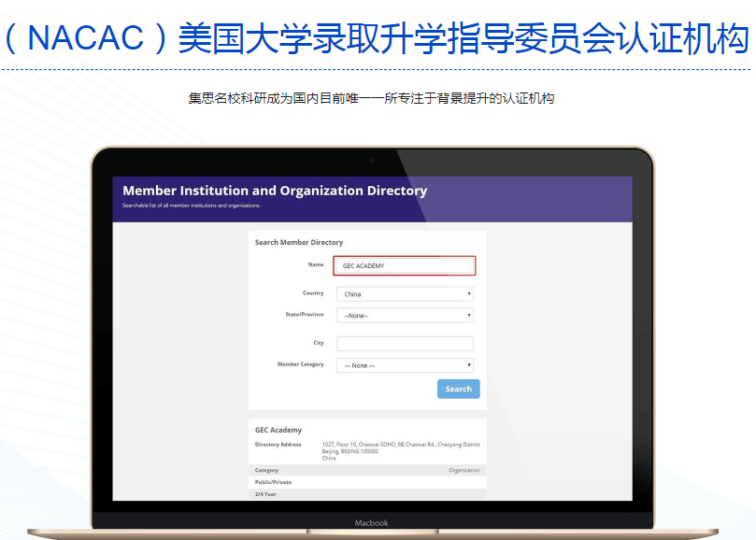Click the NACAC Chinese headline at top
Screen dimensions: 756x540
coord(376,38)
